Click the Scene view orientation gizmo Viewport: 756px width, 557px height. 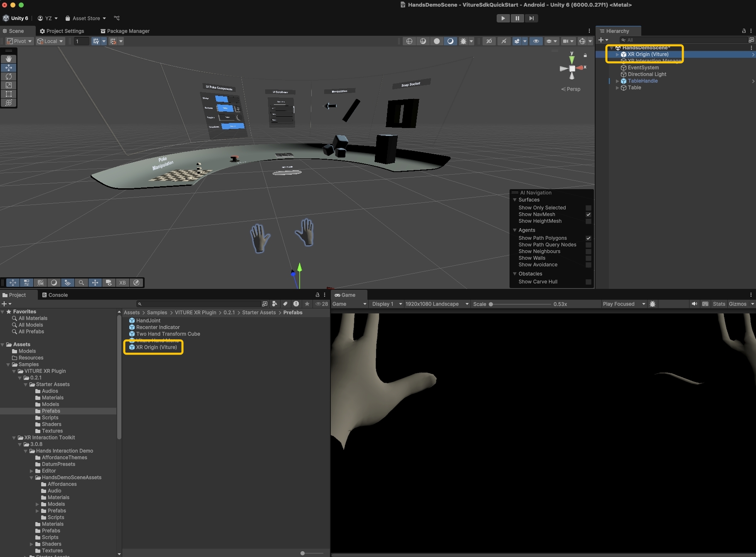[572, 68]
